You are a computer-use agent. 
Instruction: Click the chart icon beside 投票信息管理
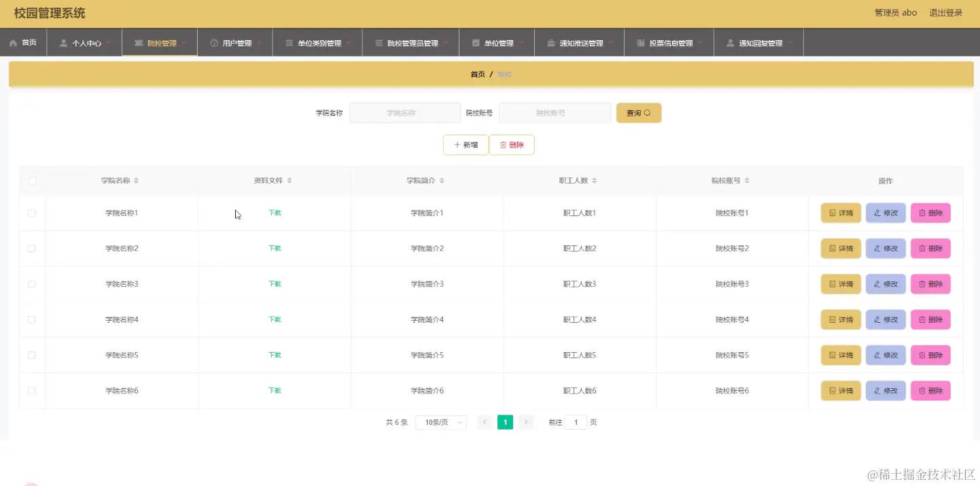point(641,43)
